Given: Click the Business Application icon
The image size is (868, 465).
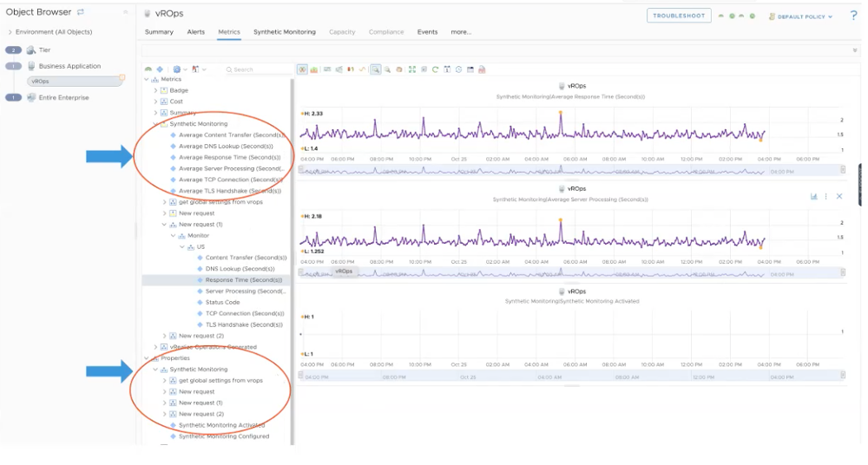Looking at the screenshot, I should click(x=31, y=66).
